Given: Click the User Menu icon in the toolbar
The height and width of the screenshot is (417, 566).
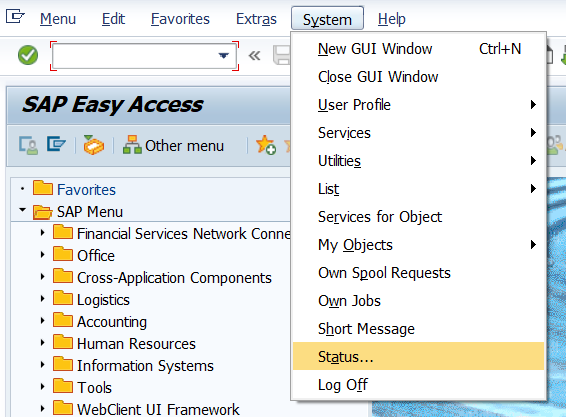Looking at the screenshot, I should pos(28,145).
